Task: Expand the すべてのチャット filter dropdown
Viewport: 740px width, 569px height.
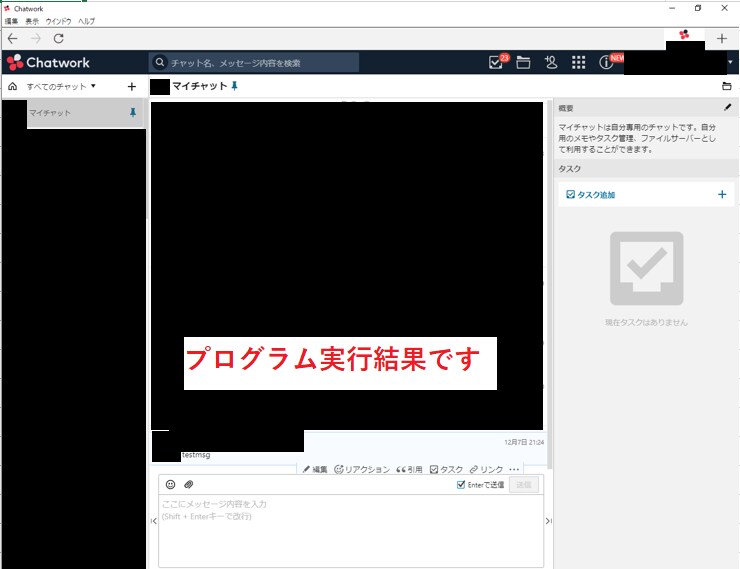Action: point(61,86)
